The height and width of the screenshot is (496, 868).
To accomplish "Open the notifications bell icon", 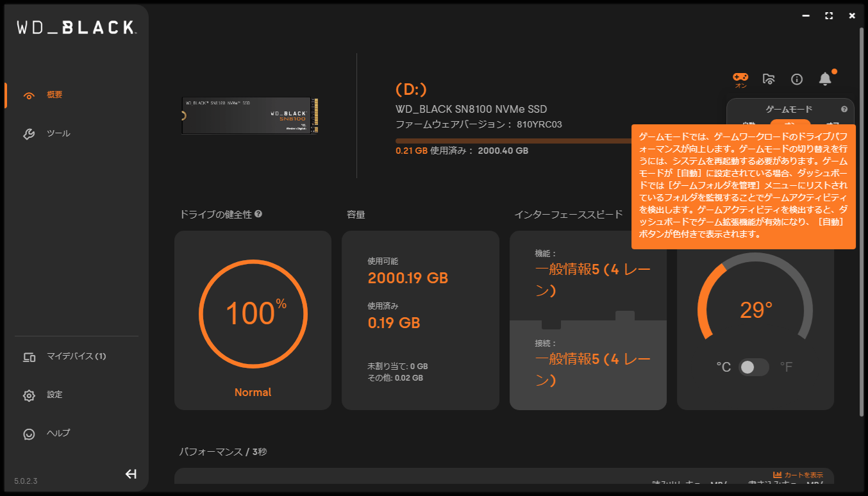I will tap(825, 79).
